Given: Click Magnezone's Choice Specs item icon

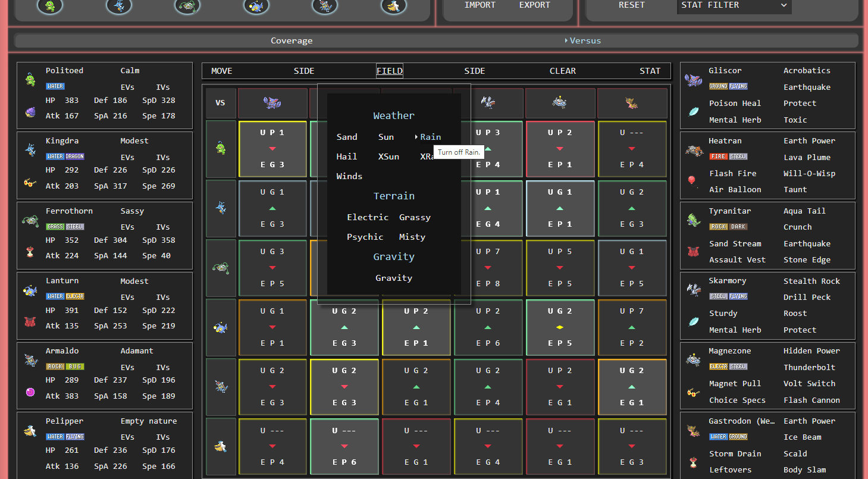Looking at the screenshot, I should pyautogui.click(x=692, y=392).
